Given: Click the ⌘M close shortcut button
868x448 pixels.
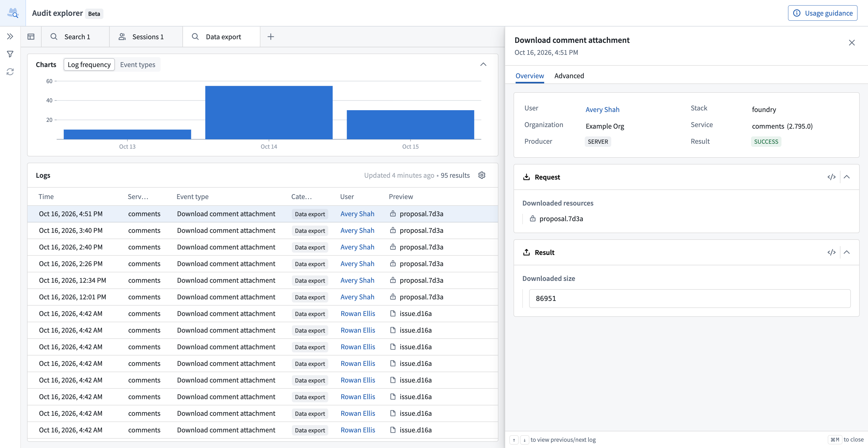Looking at the screenshot, I should coord(835,440).
